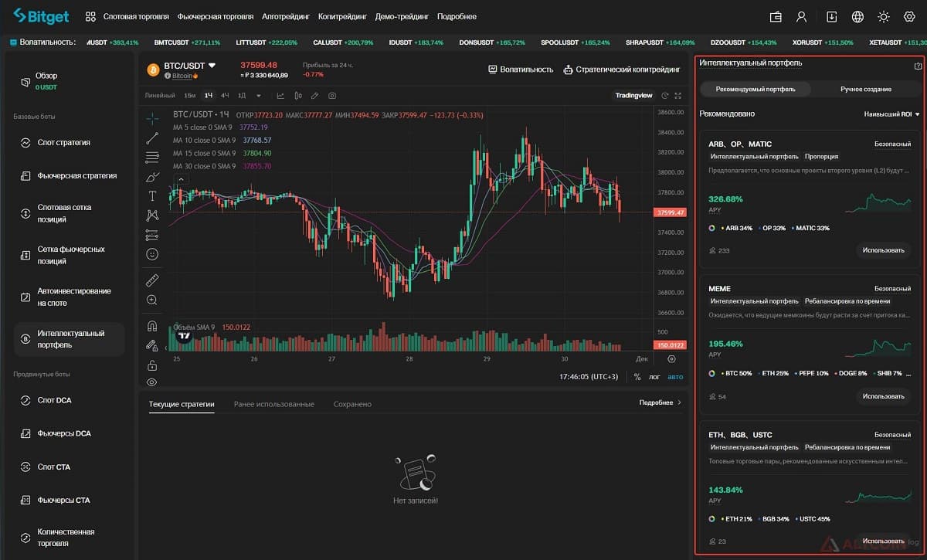Viewport: 927px width, 560px height.
Task: Toggle lock all drawings
Action: point(152,365)
